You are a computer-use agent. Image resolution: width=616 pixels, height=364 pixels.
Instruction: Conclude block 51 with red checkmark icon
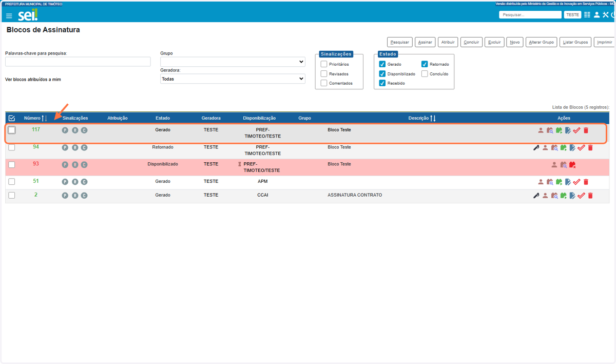pos(576,182)
